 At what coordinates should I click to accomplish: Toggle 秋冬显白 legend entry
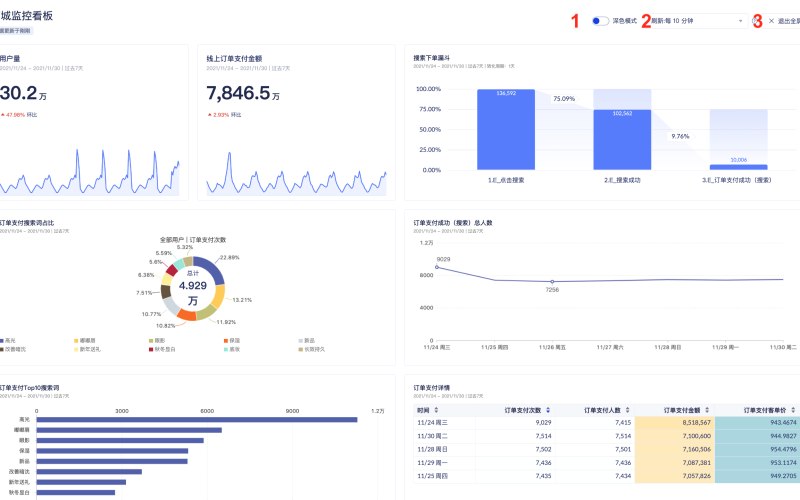162,349
